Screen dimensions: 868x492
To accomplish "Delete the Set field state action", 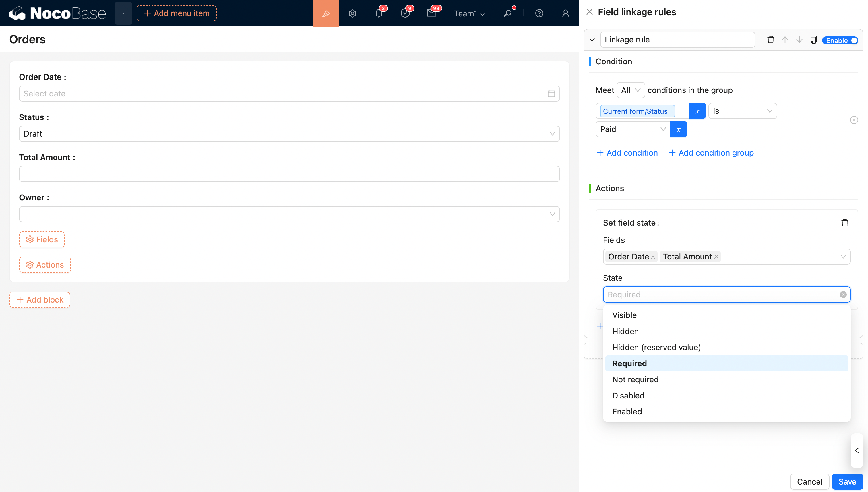I will click(x=844, y=223).
